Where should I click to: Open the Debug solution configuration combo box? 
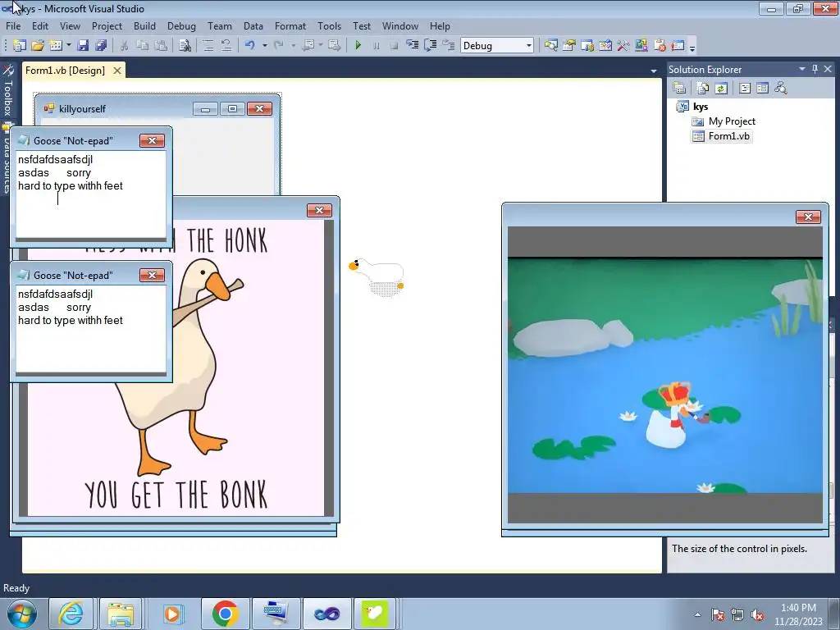[x=496, y=46]
